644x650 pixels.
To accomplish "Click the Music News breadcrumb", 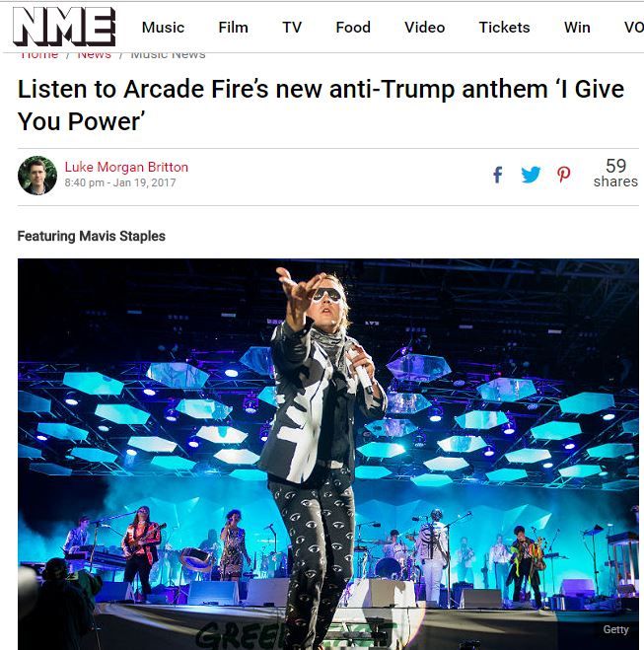I will [x=168, y=55].
